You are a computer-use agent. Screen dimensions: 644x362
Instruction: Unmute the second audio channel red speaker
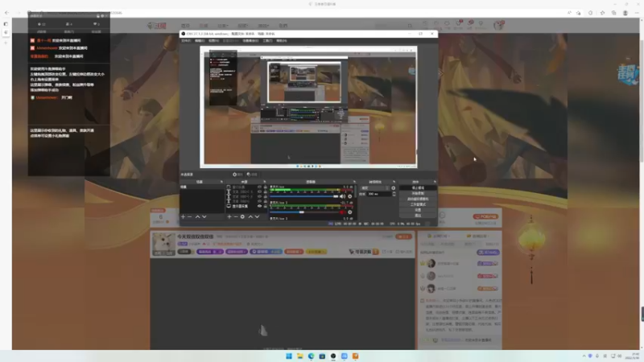pos(343,212)
